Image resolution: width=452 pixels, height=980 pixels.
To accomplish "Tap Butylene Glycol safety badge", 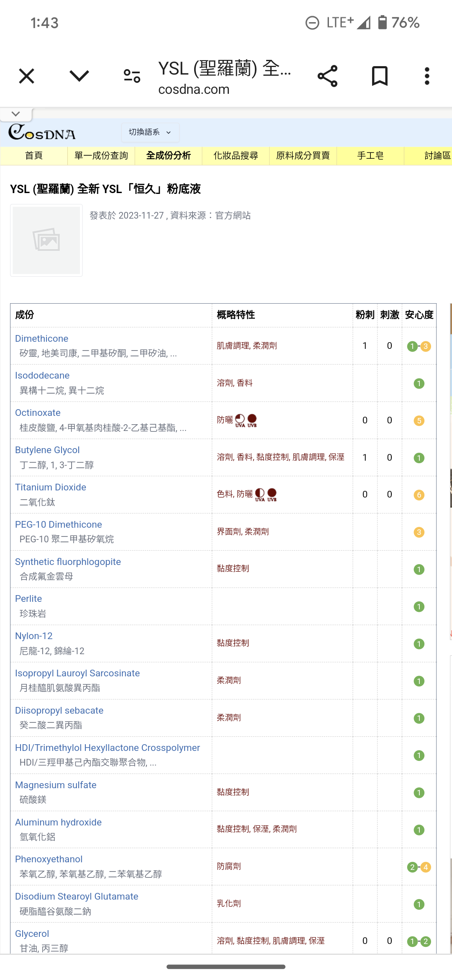I will click(419, 458).
